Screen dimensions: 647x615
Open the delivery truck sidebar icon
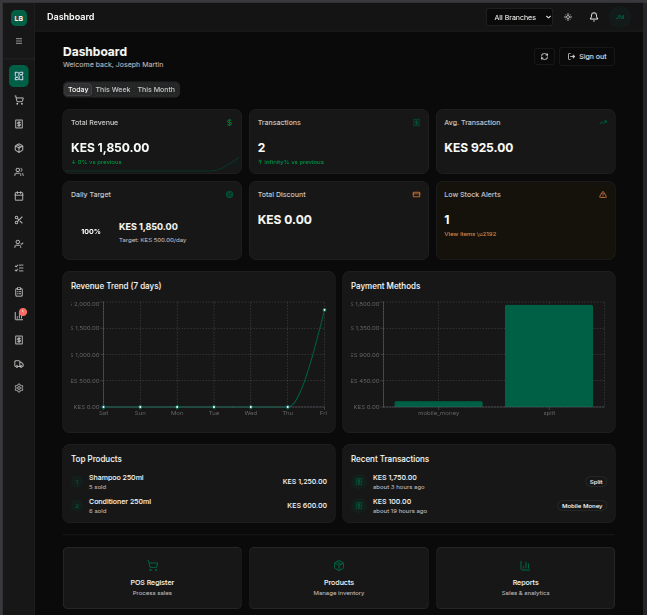[x=19, y=364]
